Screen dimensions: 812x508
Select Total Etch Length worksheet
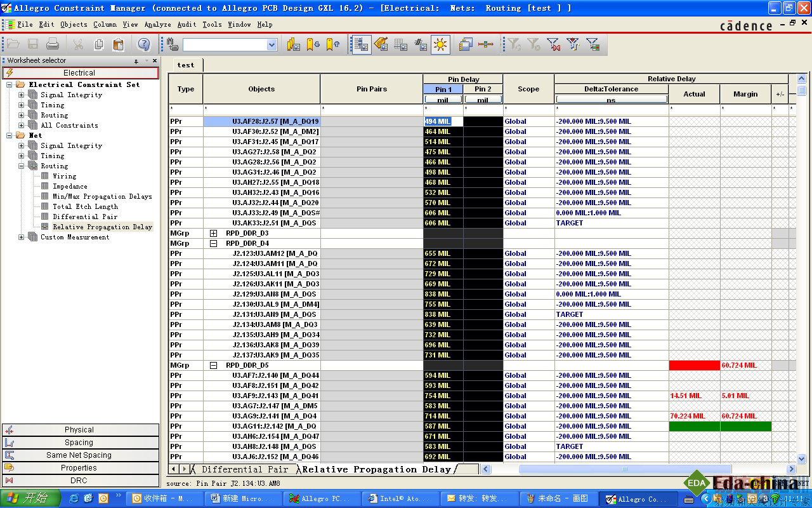click(x=85, y=206)
